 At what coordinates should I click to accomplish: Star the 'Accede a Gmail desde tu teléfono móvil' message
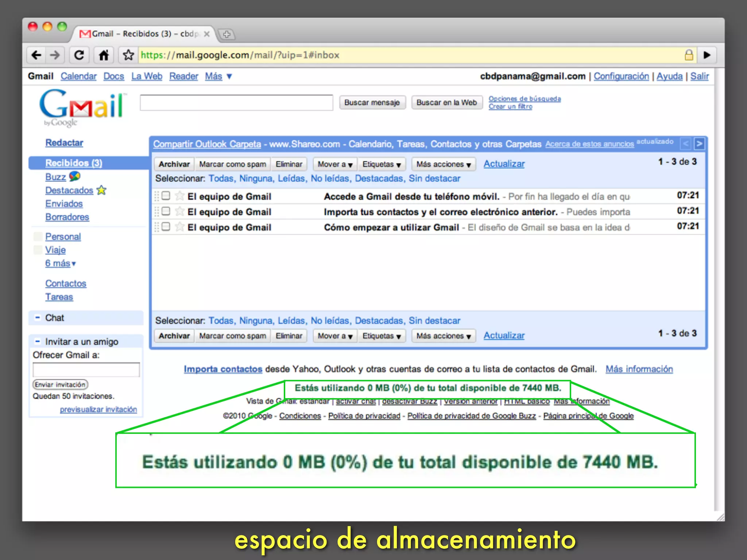179,196
